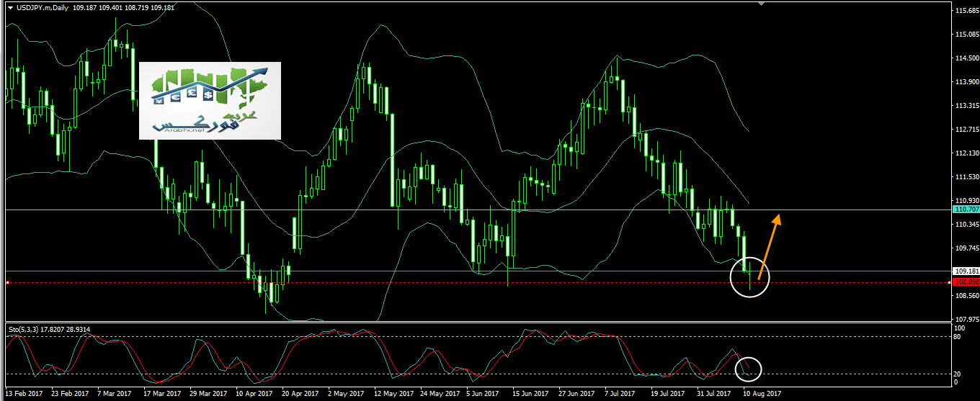This screenshot has height=401, width=980.
Task: Click price axis value 112.130
Action: (x=966, y=153)
